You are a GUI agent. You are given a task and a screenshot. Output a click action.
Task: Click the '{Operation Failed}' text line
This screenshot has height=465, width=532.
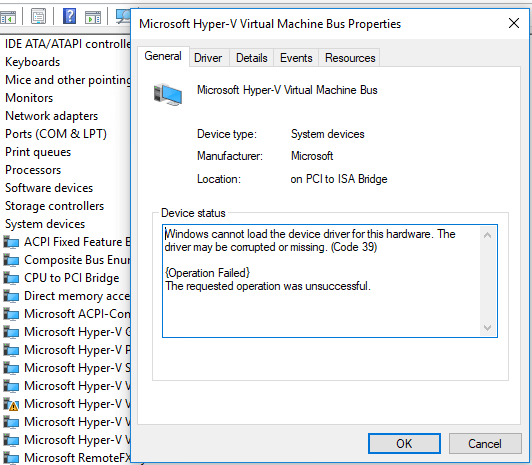tap(207, 273)
